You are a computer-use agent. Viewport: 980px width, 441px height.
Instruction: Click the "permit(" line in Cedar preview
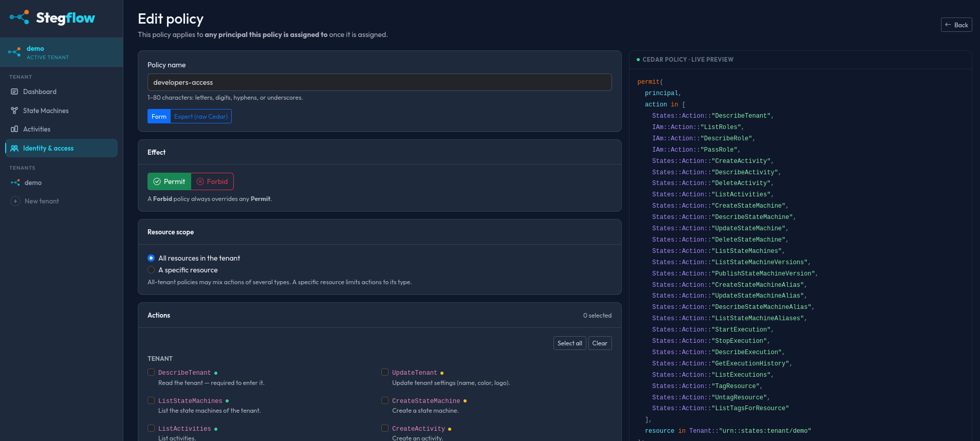tap(650, 82)
